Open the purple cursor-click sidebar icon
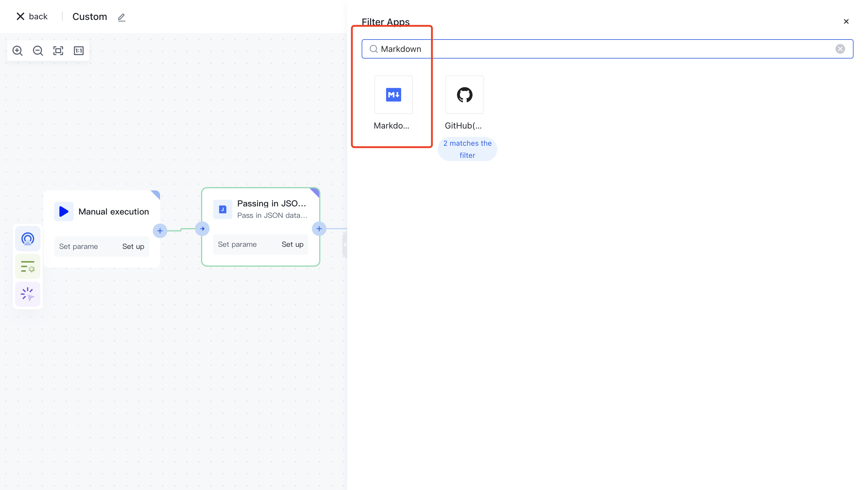This screenshot has width=868, height=490. pyautogui.click(x=28, y=294)
